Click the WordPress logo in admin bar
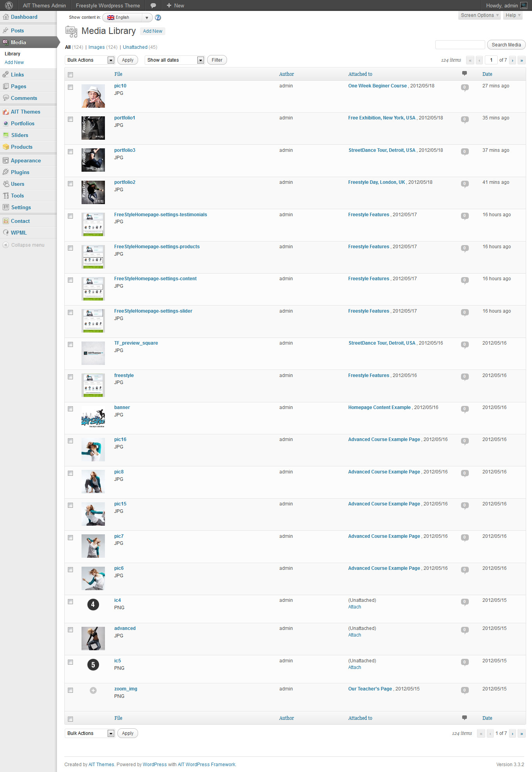Viewport: 532px width, 772px height. [9, 5]
